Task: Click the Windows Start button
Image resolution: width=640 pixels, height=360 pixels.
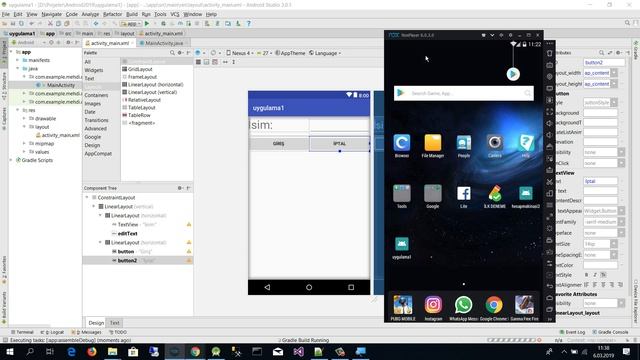Action: pyautogui.click(x=9, y=351)
